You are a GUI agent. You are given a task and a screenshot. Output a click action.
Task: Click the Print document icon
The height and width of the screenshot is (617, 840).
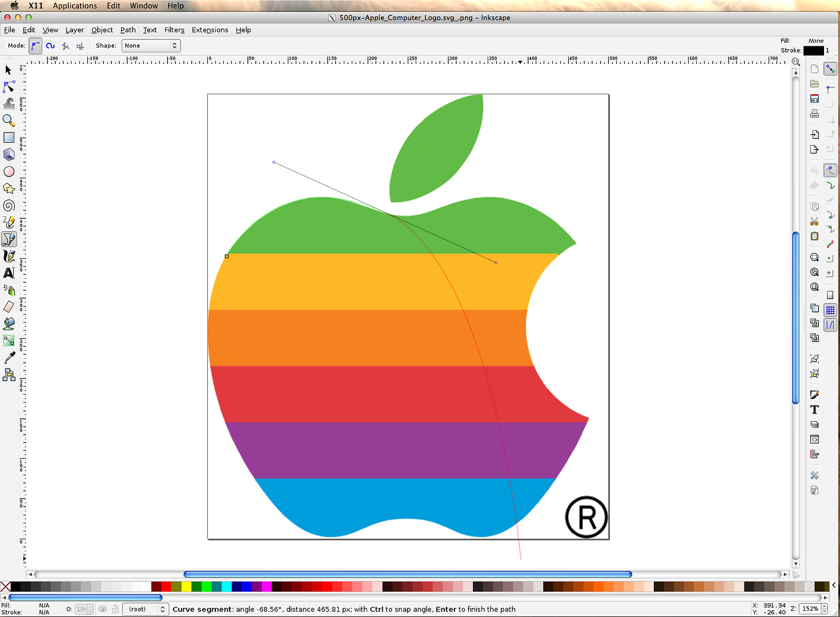coord(814,114)
